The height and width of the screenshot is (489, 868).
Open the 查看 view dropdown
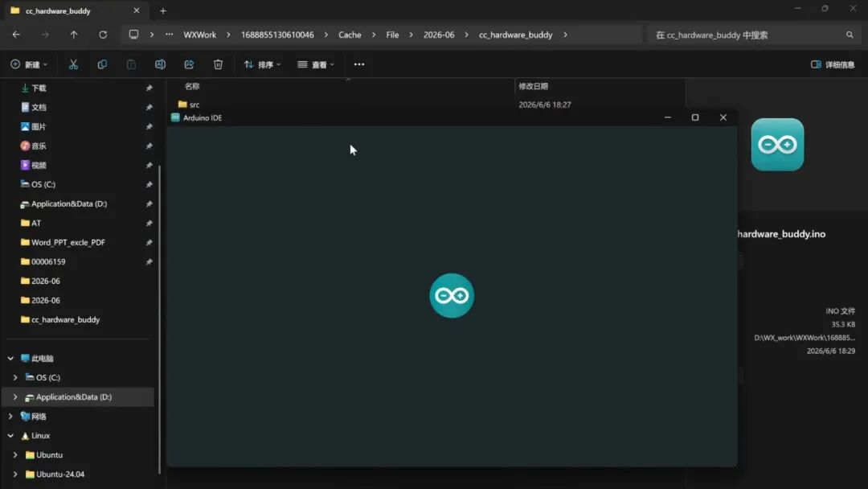tap(316, 64)
